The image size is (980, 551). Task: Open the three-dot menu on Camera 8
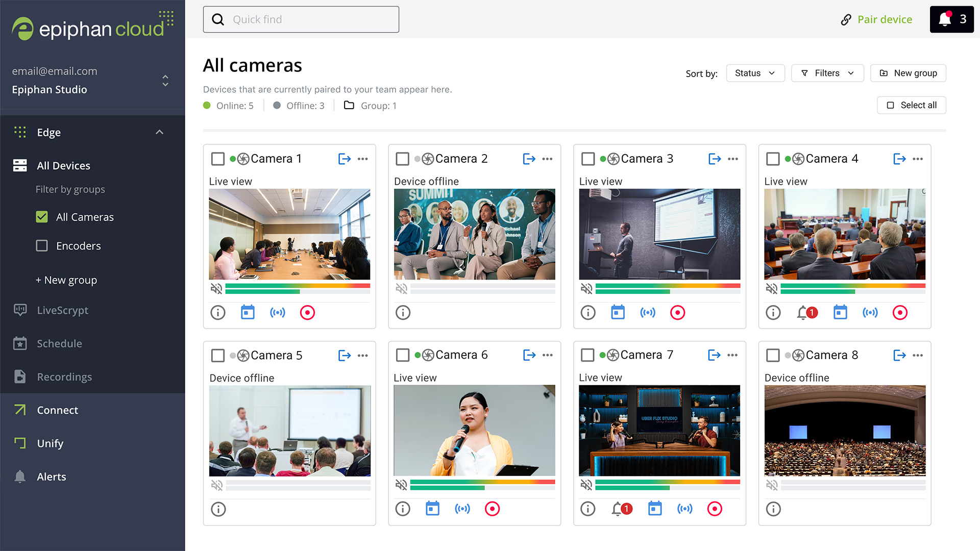(x=918, y=356)
